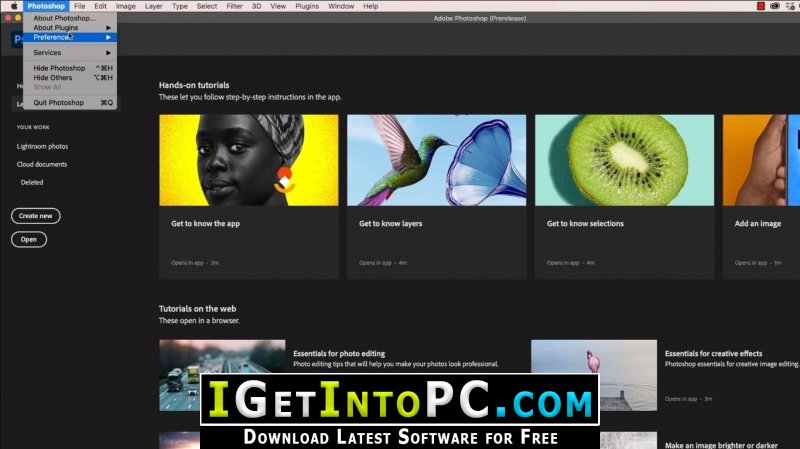Open the 3D menu

click(x=256, y=6)
